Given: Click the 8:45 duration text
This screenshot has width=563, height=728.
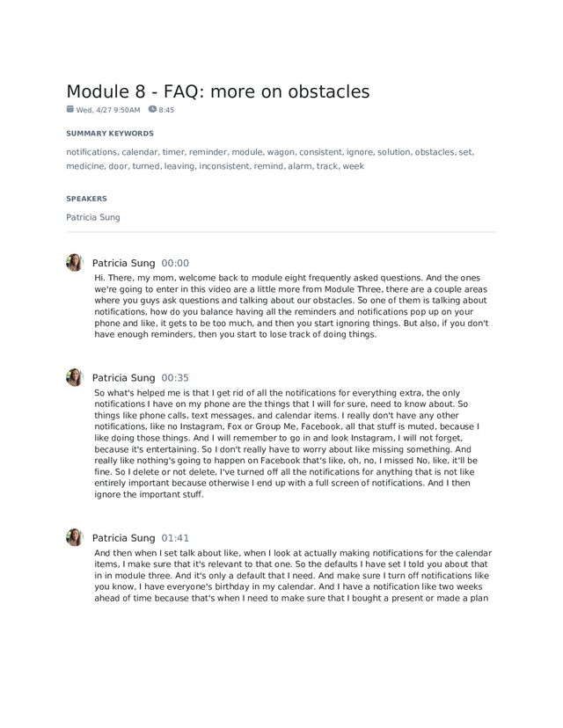Looking at the screenshot, I should pyautogui.click(x=166, y=110).
